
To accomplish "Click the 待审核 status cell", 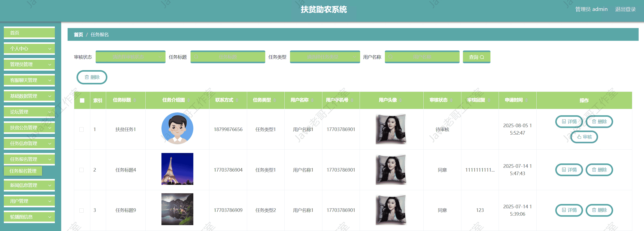I will [442, 130].
